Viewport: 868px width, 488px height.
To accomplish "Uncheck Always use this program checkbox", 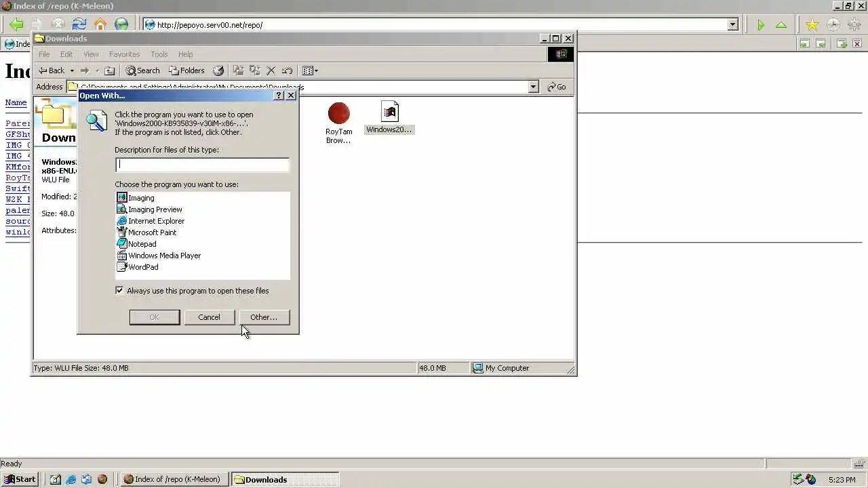I will tap(119, 291).
